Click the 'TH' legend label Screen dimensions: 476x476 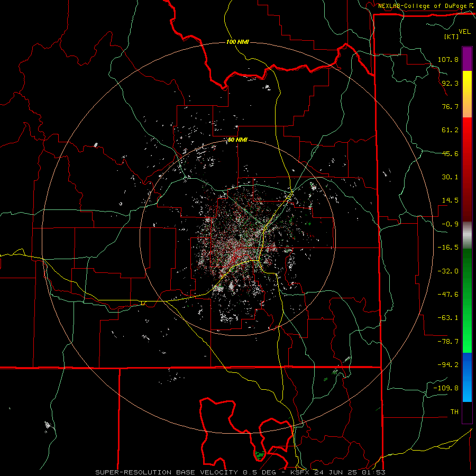pyautogui.click(x=454, y=411)
